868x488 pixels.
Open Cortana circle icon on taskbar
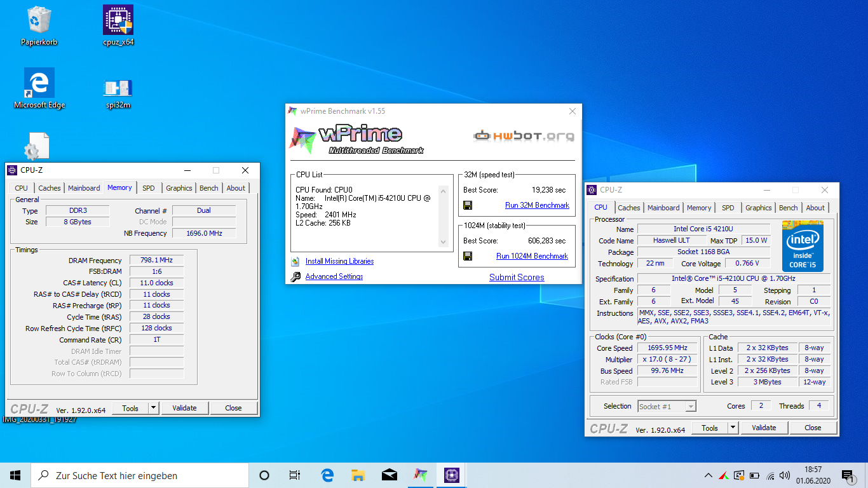pos(264,475)
